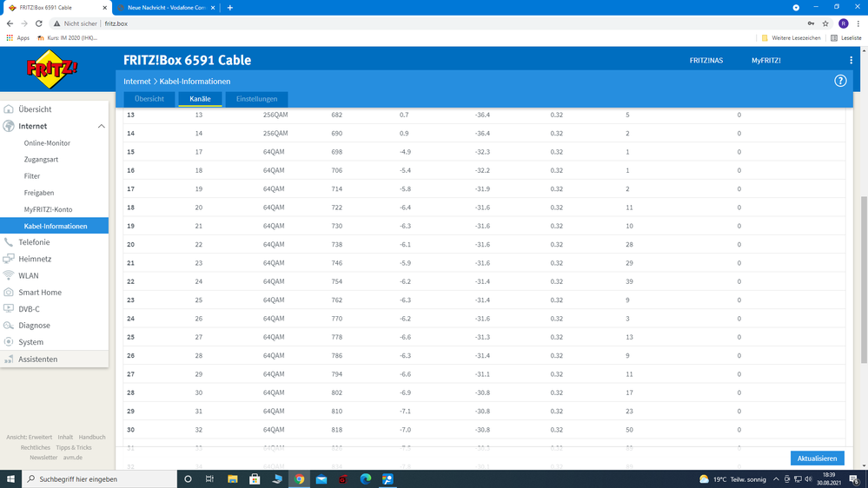Show hidden system tray icons
The width and height of the screenshot is (868, 488).
(x=776, y=479)
